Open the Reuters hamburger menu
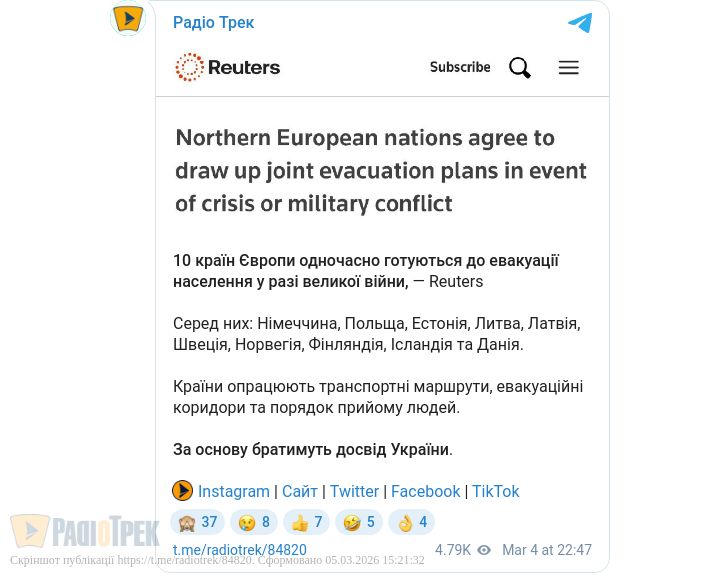The height and width of the screenshot is (578, 720). (569, 68)
